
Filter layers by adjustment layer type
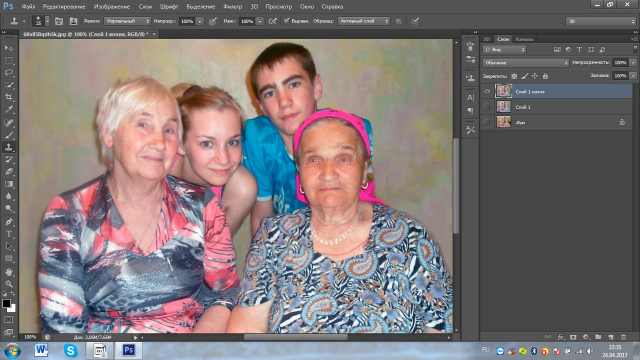tap(568, 50)
